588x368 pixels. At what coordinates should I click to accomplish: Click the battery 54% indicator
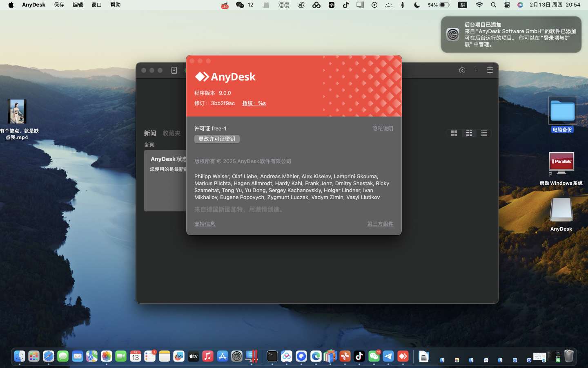click(x=439, y=5)
